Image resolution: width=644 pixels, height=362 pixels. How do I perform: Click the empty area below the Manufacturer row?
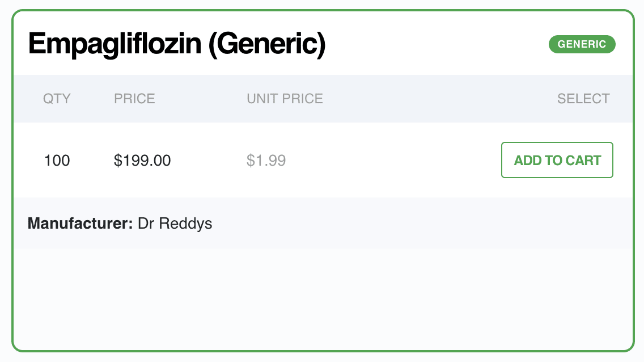click(323, 298)
